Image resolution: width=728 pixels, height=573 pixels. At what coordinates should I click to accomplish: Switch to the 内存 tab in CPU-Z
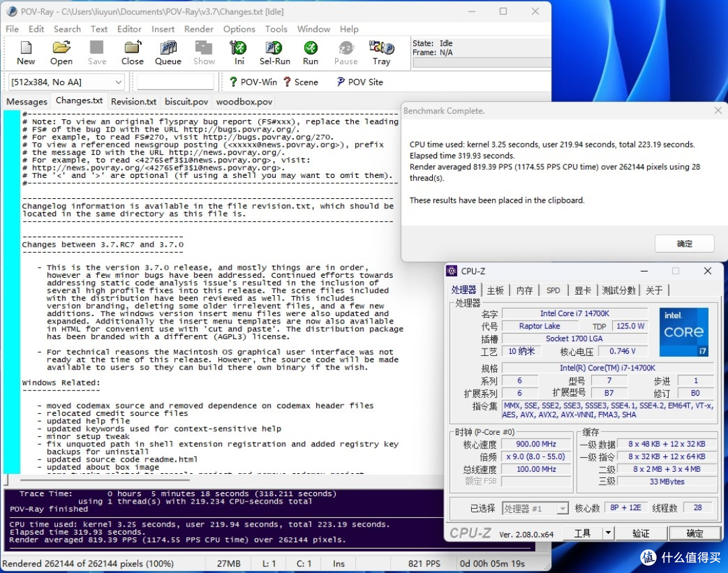pos(524,291)
